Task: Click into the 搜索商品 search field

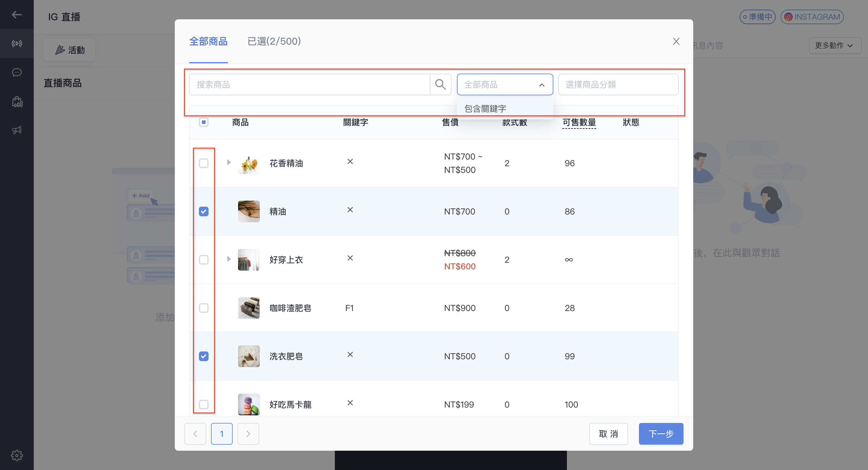Action: click(310, 84)
